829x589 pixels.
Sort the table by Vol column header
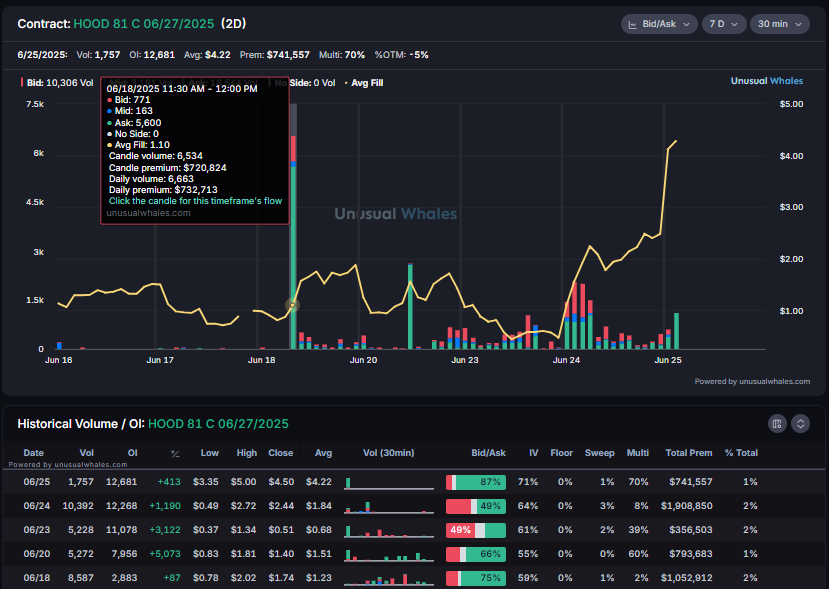86,453
